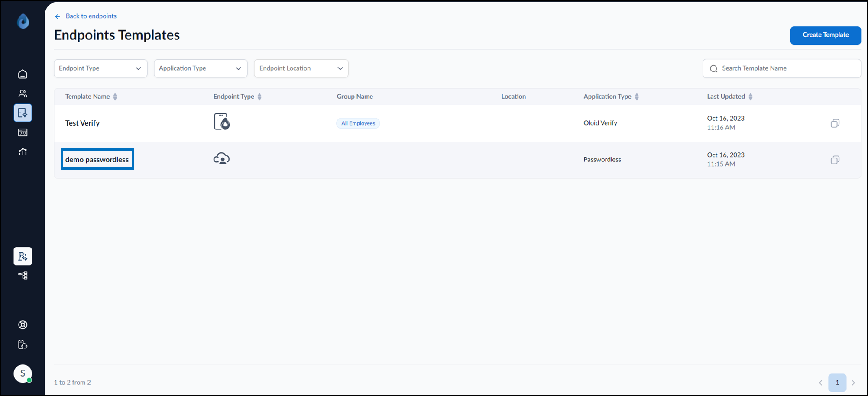Click the Oct 16, 2023 11:15 AM date
The height and width of the screenshot is (396, 868).
[x=725, y=159]
